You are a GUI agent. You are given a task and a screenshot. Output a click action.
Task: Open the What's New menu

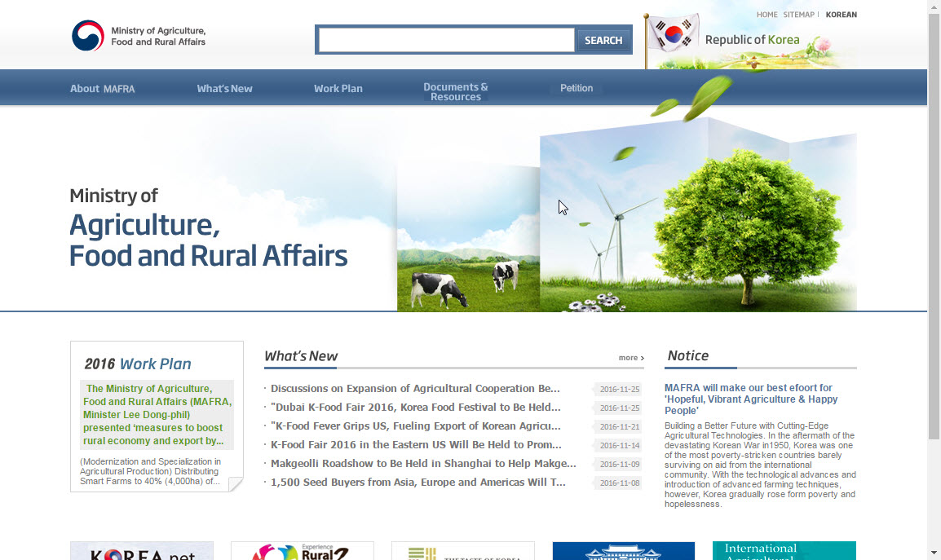coord(224,89)
